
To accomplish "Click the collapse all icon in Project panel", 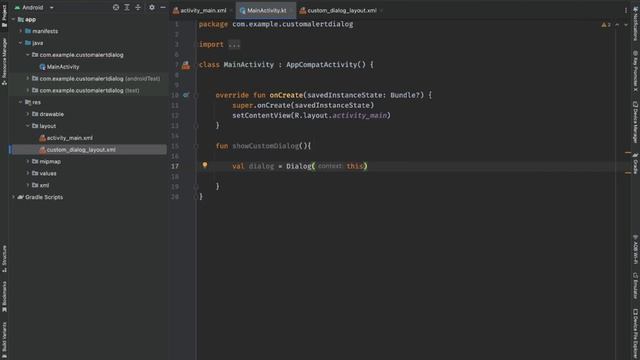I will [x=138, y=7].
